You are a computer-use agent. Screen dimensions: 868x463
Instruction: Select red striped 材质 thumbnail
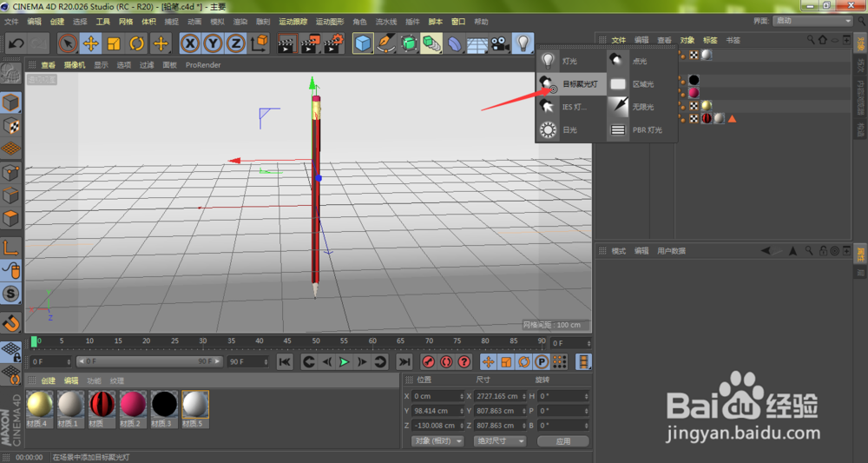pos(102,408)
